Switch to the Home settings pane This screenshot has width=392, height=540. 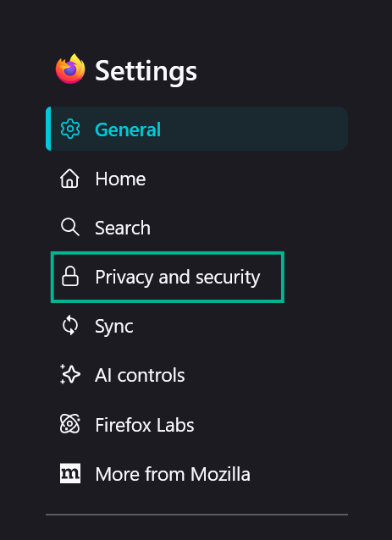click(x=120, y=179)
